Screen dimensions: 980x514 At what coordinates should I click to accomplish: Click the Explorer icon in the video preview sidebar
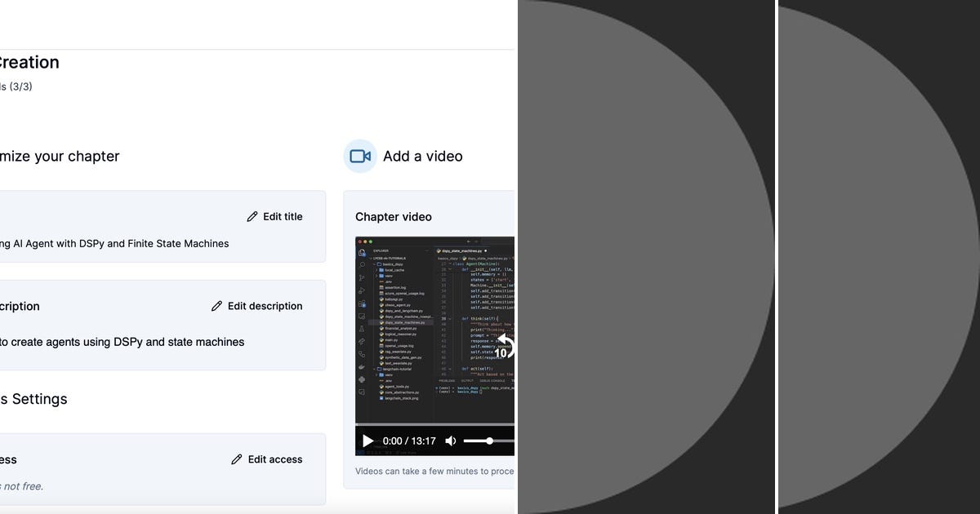(362, 253)
